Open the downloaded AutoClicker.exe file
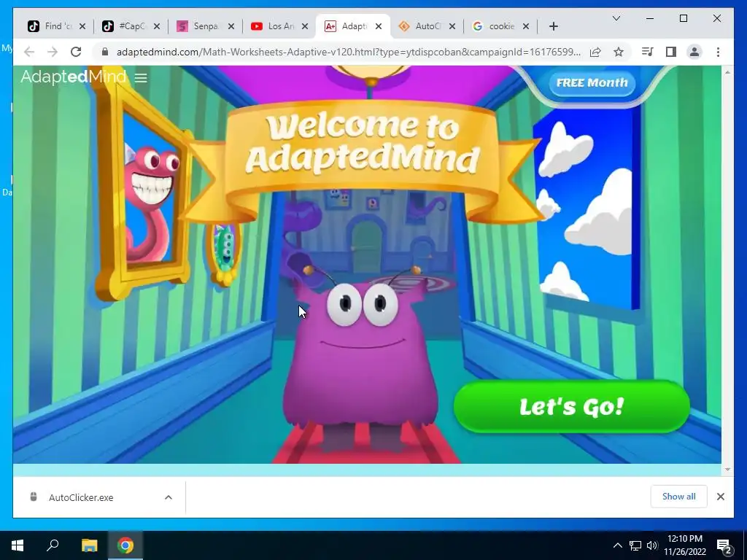 pyautogui.click(x=81, y=497)
